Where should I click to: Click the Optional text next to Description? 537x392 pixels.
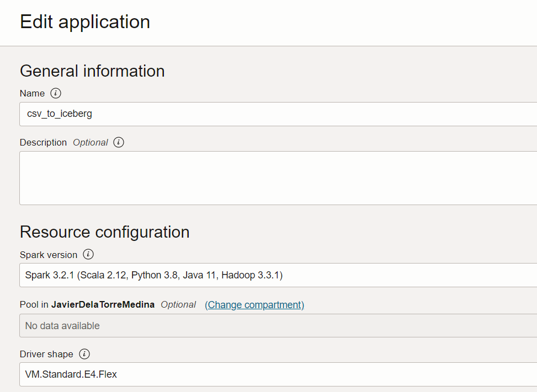tap(91, 142)
